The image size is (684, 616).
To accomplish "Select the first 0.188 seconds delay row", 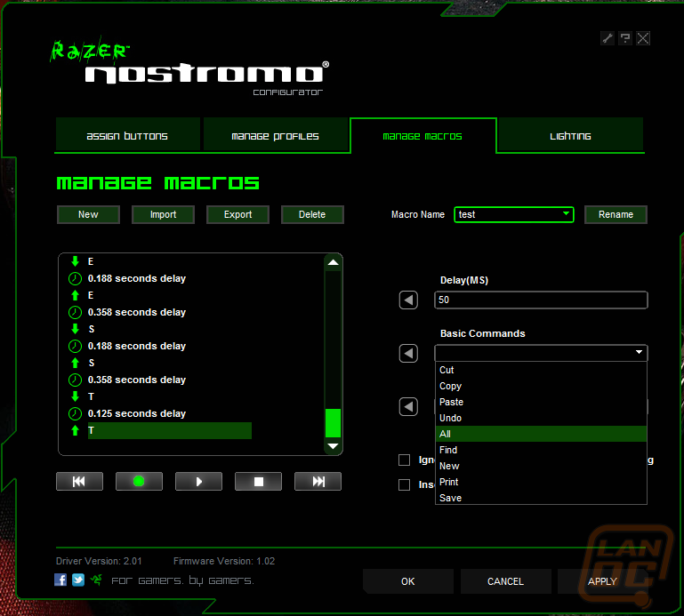I will pos(160,278).
